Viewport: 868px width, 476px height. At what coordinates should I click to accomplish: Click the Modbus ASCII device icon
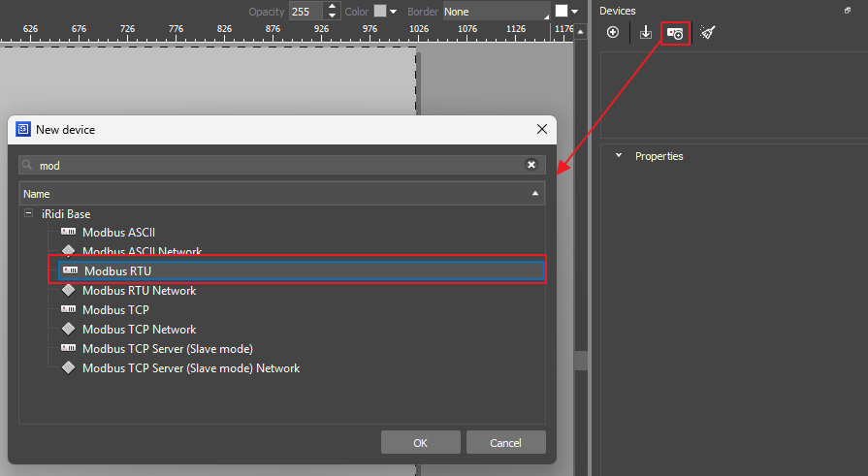click(68, 233)
